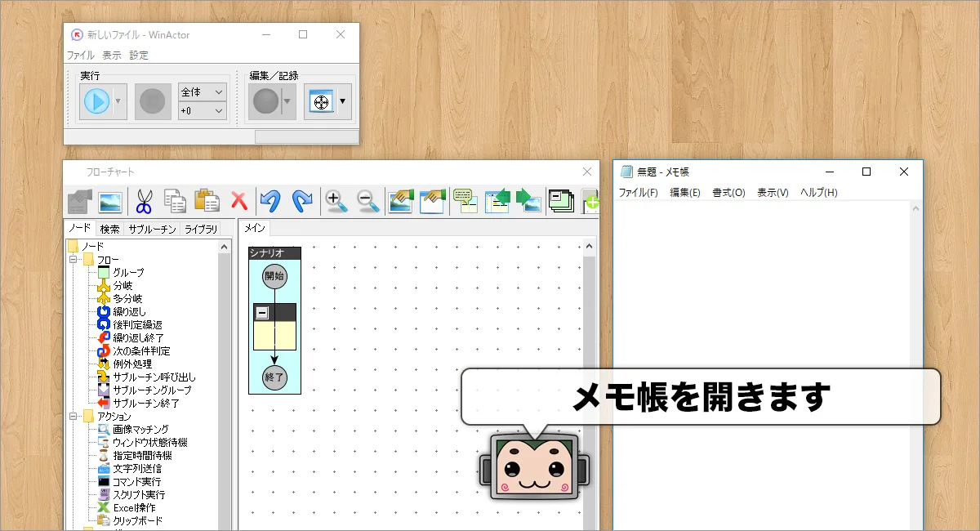Click the grey stop button in 実行 group
Viewport: 980px width, 531px height.
(153, 101)
